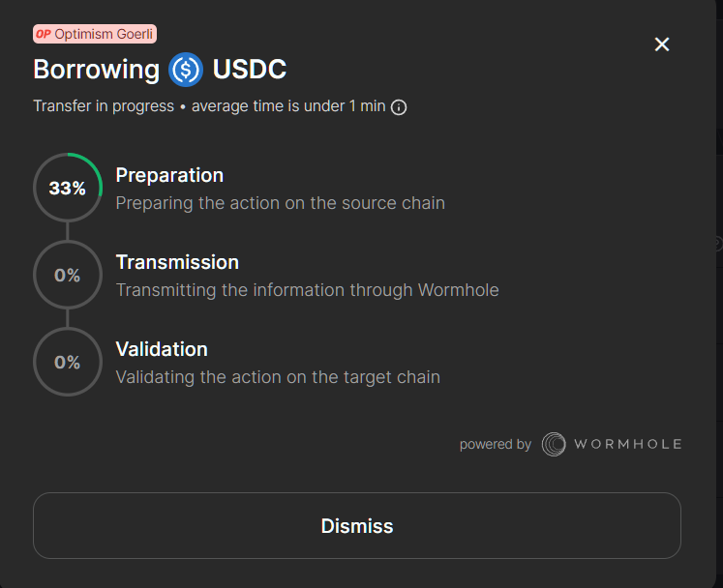
Task: Click 'Transfer in progress' status text
Action: (x=104, y=106)
